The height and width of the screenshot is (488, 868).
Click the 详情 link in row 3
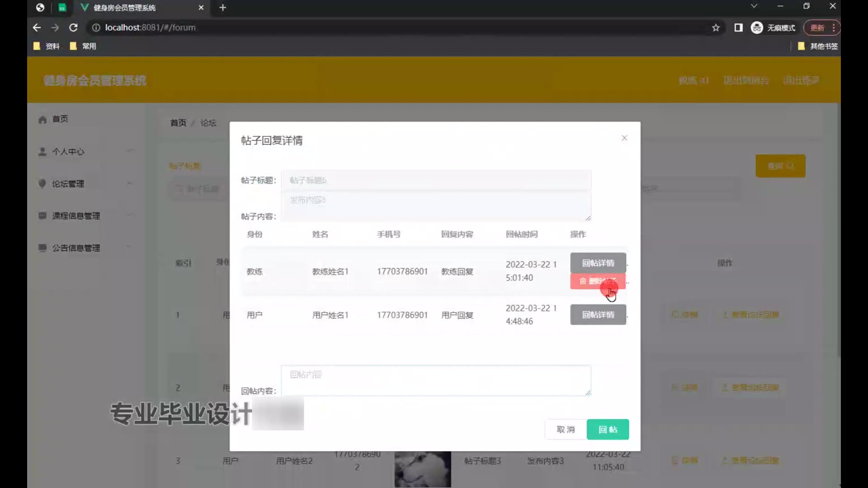[685, 460]
